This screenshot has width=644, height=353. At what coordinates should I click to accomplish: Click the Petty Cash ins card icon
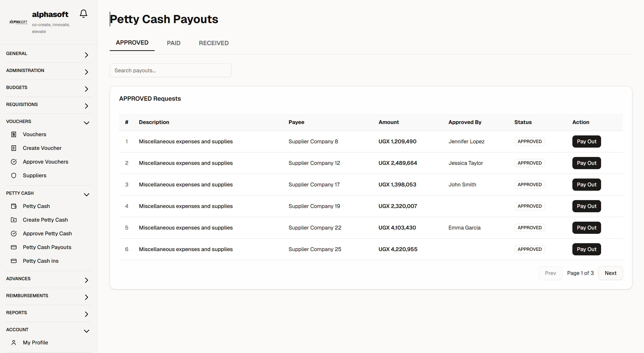pyautogui.click(x=14, y=261)
